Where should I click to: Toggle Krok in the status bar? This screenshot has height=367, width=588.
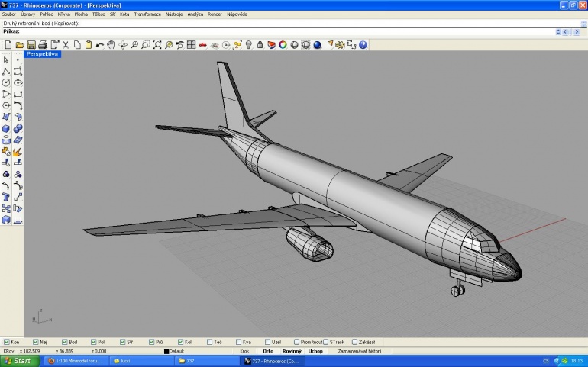pos(244,351)
